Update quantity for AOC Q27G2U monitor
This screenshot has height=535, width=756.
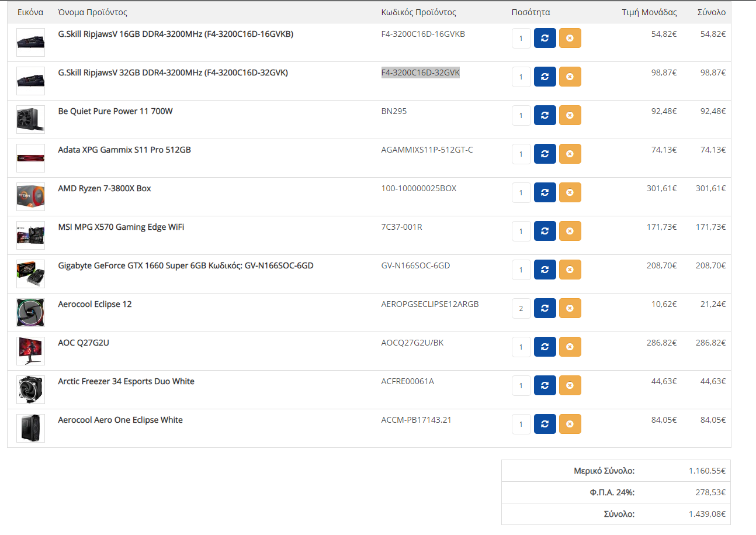[x=545, y=347]
